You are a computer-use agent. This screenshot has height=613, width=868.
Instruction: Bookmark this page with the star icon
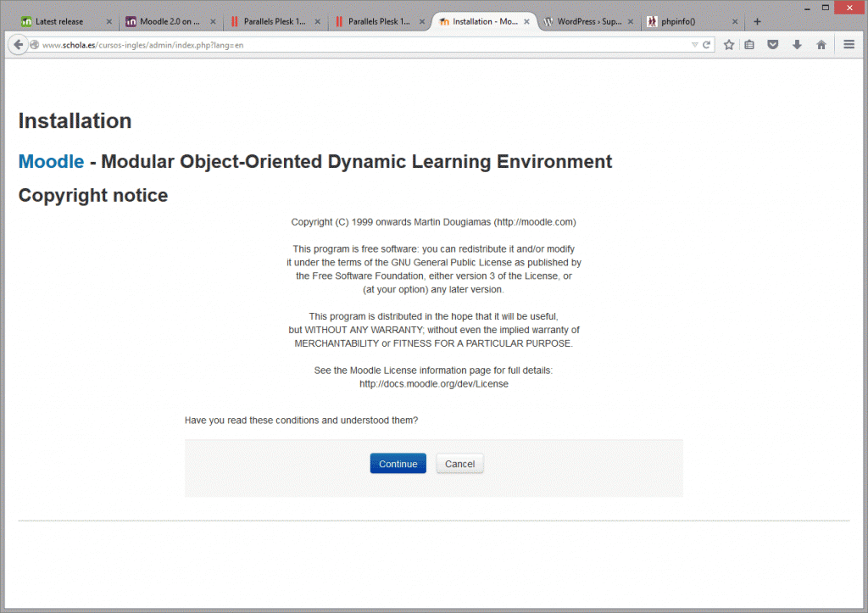(729, 45)
